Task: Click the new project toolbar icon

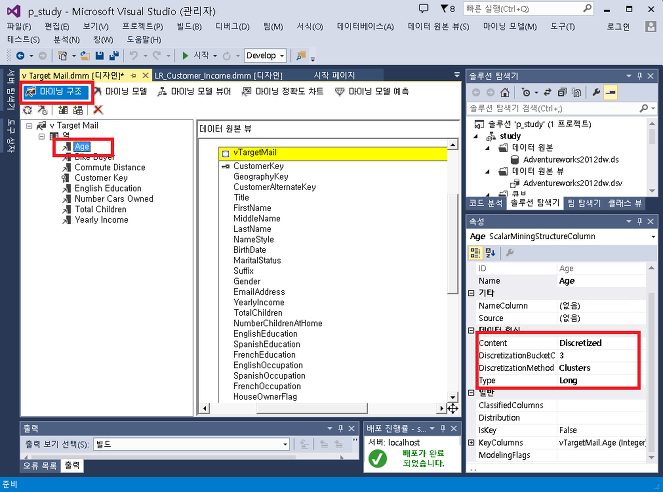Action: tap(62, 55)
